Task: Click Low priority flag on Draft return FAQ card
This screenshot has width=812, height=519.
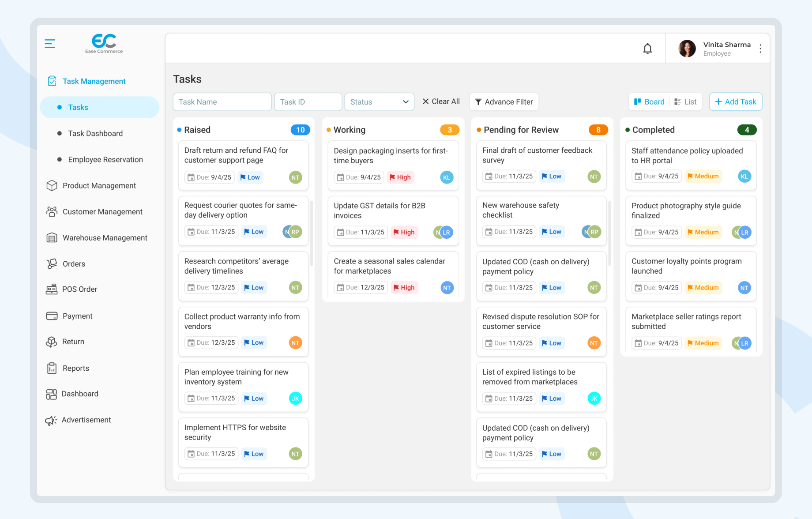Action: coord(250,177)
